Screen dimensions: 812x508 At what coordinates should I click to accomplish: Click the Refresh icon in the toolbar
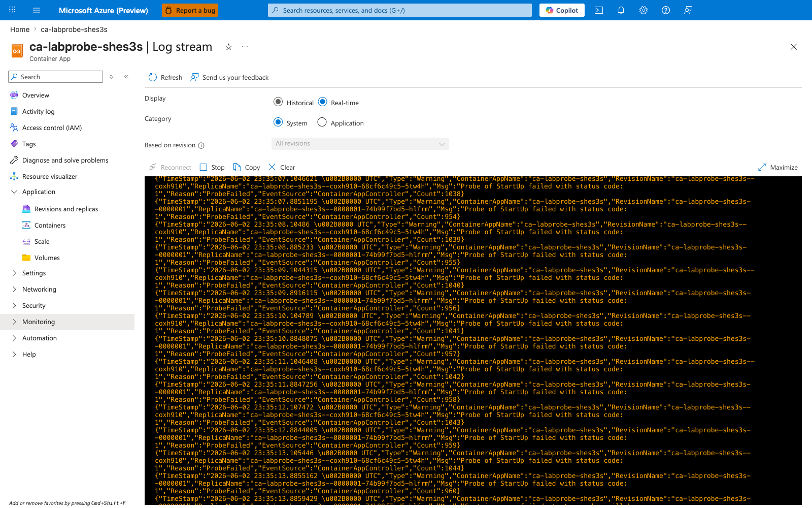tap(153, 77)
